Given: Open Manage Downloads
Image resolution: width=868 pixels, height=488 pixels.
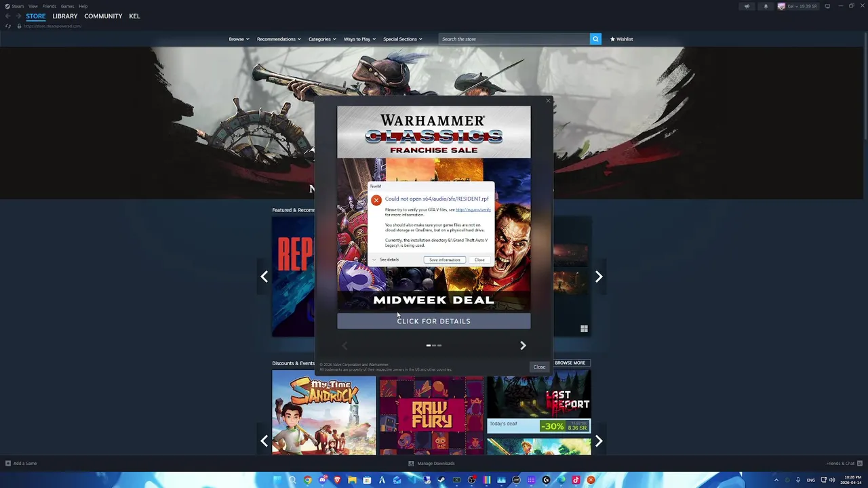Looking at the screenshot, I should point(431,464).
